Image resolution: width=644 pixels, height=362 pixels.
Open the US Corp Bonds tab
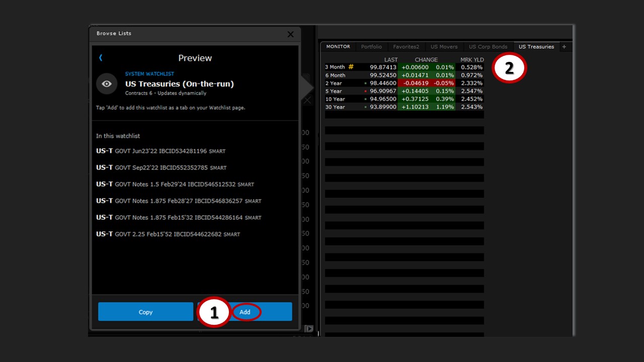(x=488, y=47)
